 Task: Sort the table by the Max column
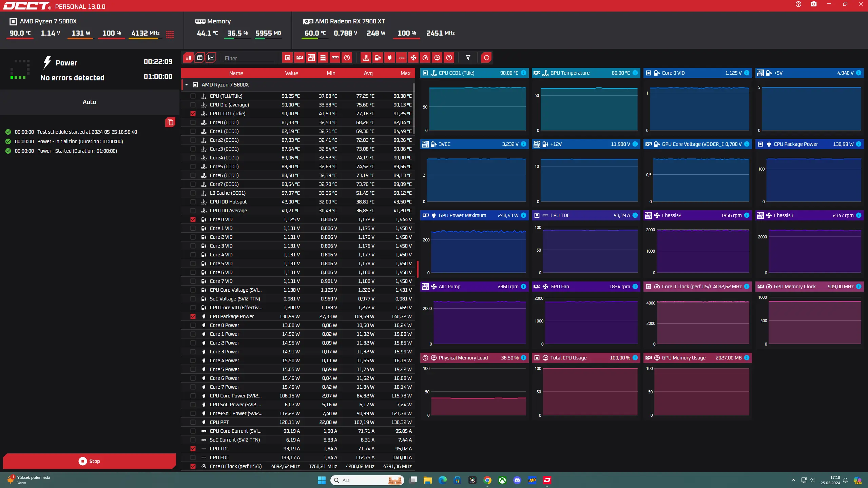[x=405, y=73]
